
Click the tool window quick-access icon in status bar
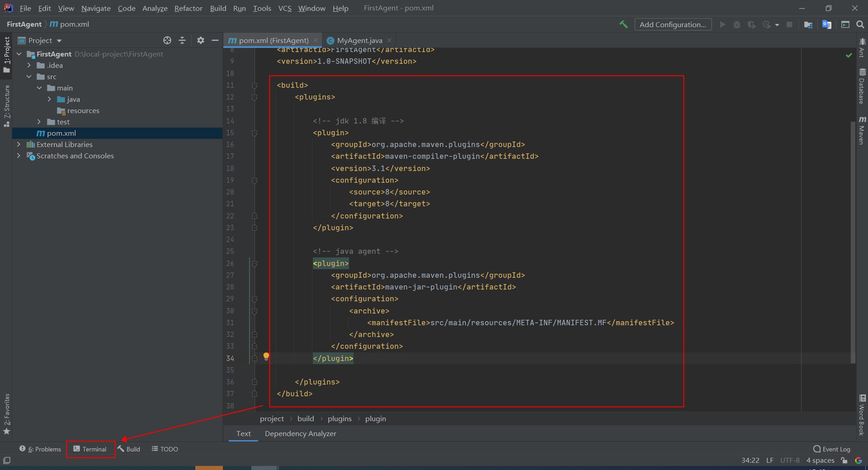click(x=7, y=461)
